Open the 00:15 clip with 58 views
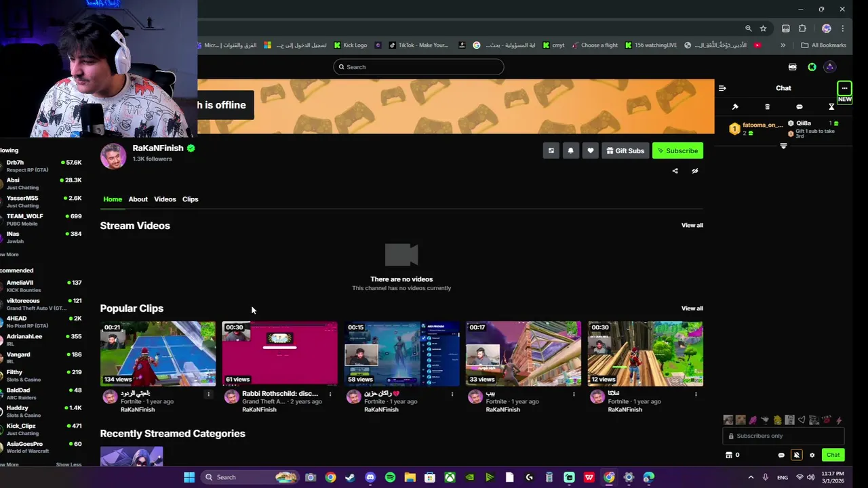The width and height of the screenshot is (868, 488). tap(401, 353)
